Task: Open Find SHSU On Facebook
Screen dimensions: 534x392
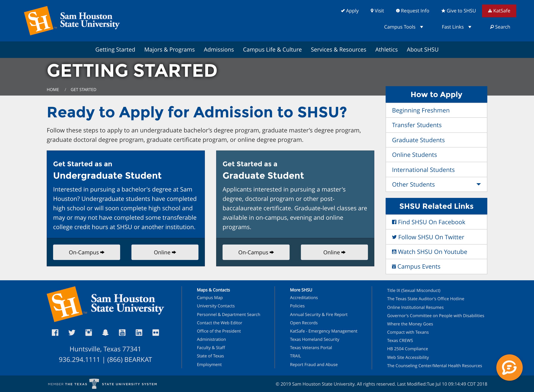Action: (x=436, y=222)
